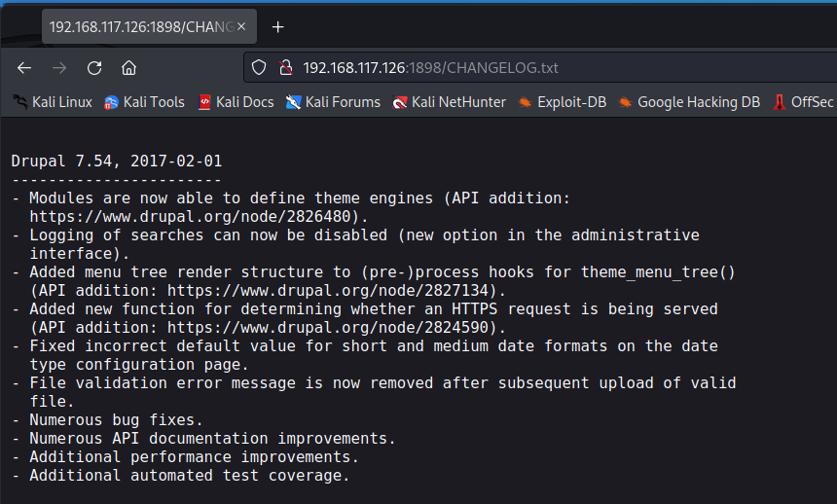Close the 192.168.117.126 CHANGELOG tab

241,26
